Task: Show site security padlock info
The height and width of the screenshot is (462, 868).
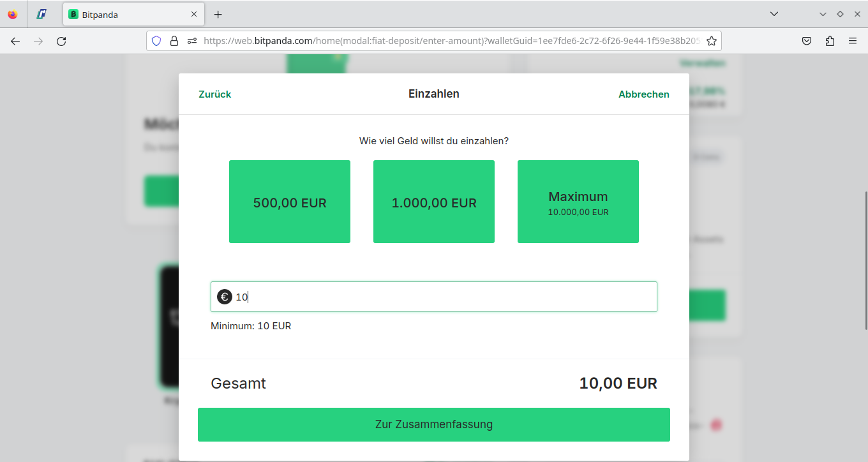Action: tap(174, 41)
